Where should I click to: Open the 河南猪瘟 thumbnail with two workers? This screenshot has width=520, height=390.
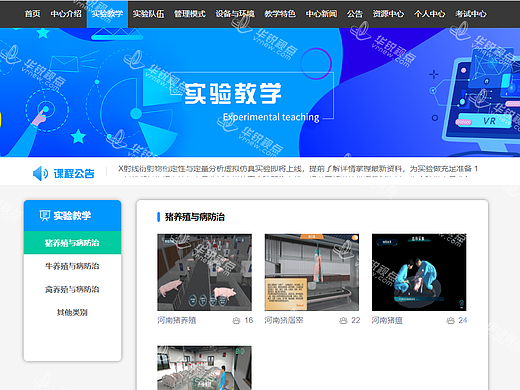coord(419,272)
